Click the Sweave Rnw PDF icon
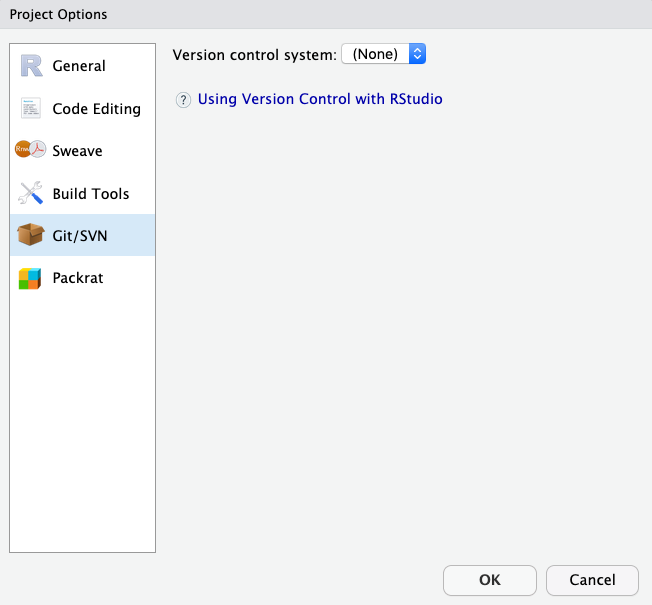652x605 pixels. pos(30,149)
